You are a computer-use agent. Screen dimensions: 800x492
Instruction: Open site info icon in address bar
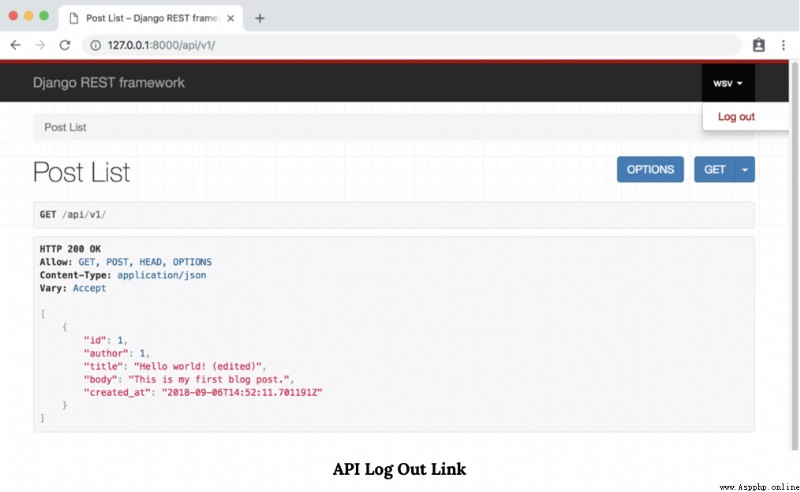click(x=95, y=45)
